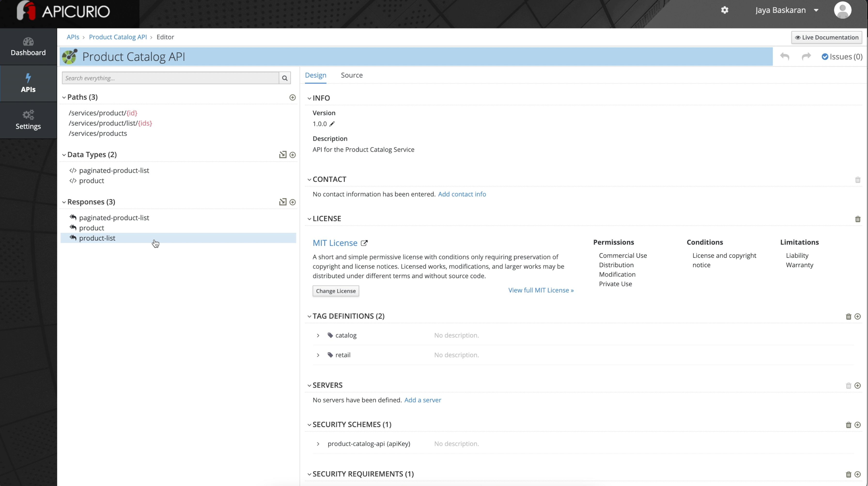Delete all servers trash icon
This screenshot has height=486, width=868.
(x=848, y=385)
